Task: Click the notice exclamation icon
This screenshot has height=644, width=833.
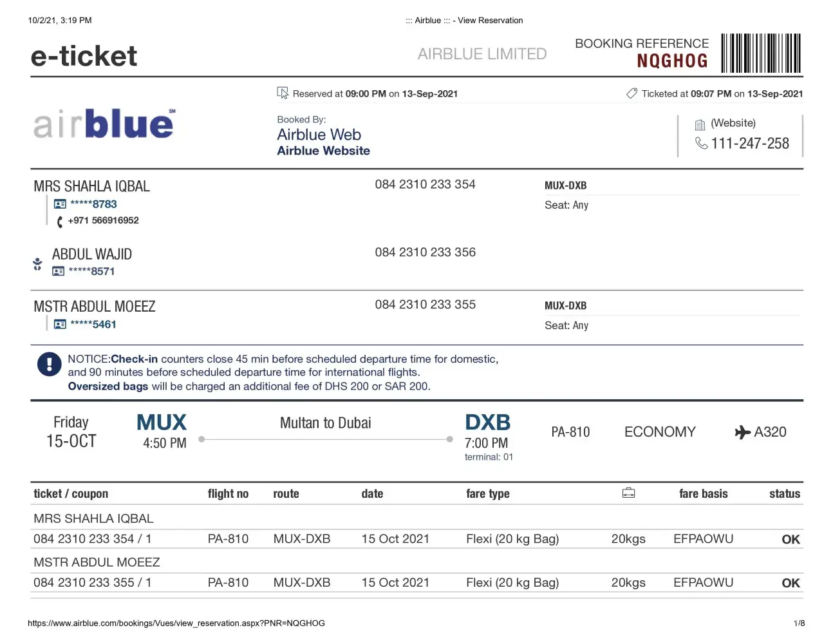Action: (x=50, y=364)
